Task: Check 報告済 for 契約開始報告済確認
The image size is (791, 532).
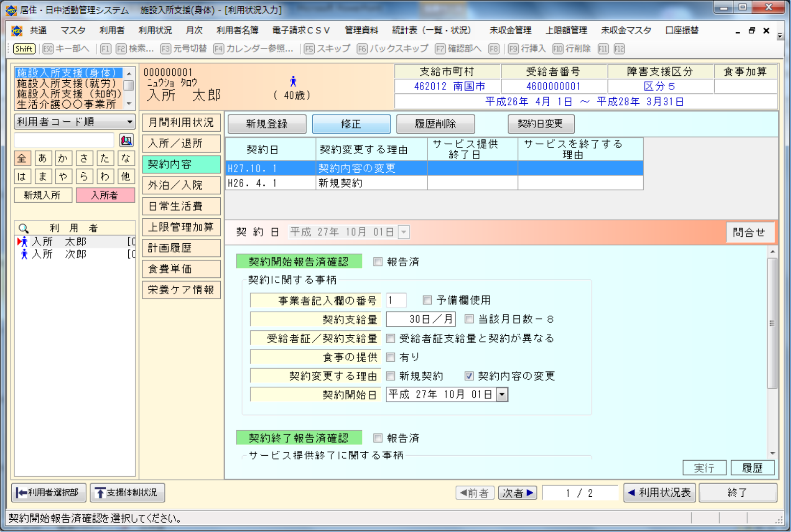Action: [x=378, y=262]
